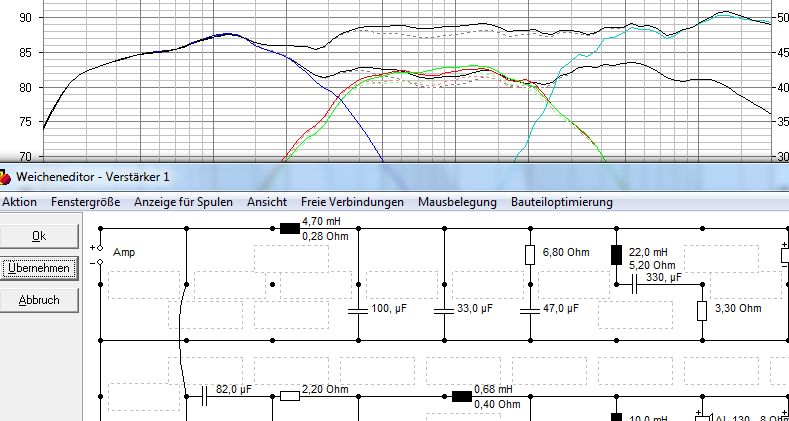Click the Amp label text
Image resolution: width=789 pixels, height=421 pixels.
click(x=124, y=252)
